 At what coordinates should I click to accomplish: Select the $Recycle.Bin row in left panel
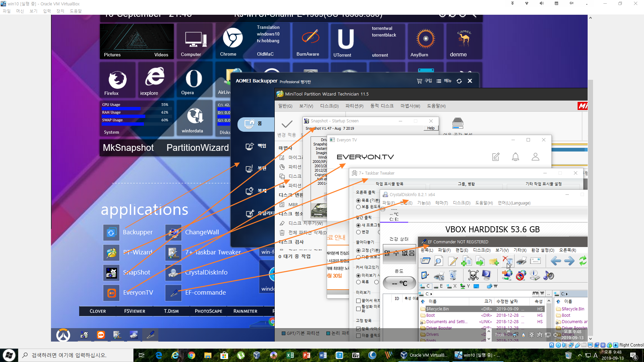click(483, 309)
